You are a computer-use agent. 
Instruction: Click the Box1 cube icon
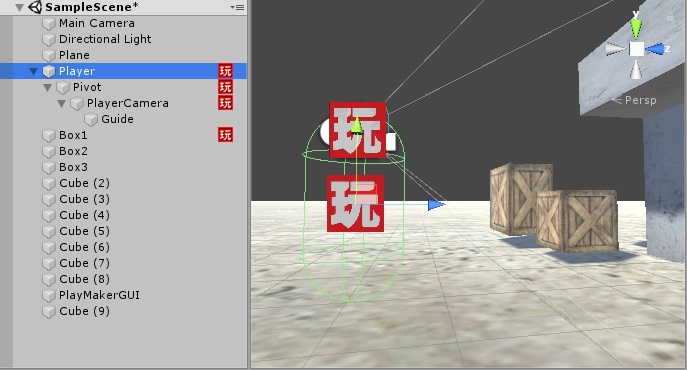click(x=49, y=135)
